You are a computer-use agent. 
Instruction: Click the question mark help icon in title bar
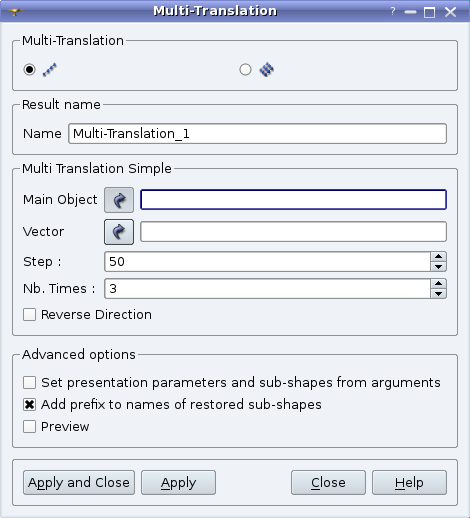tap(393, 11)
